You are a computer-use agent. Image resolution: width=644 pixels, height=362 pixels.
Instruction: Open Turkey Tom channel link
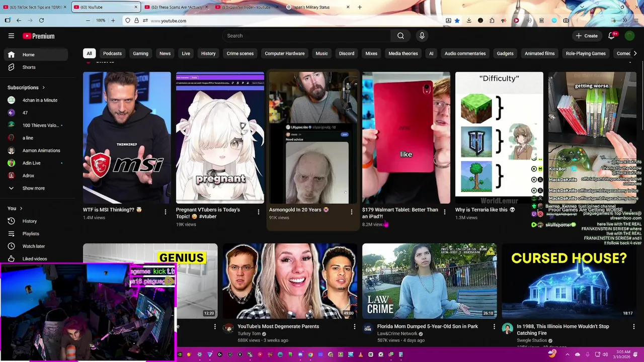click(x=249, y=333)
